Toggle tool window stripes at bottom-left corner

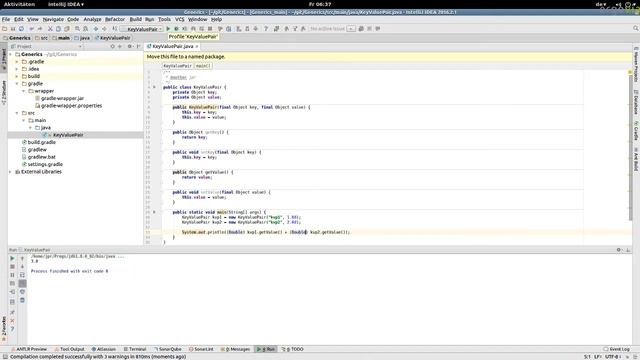pos(4,357)
